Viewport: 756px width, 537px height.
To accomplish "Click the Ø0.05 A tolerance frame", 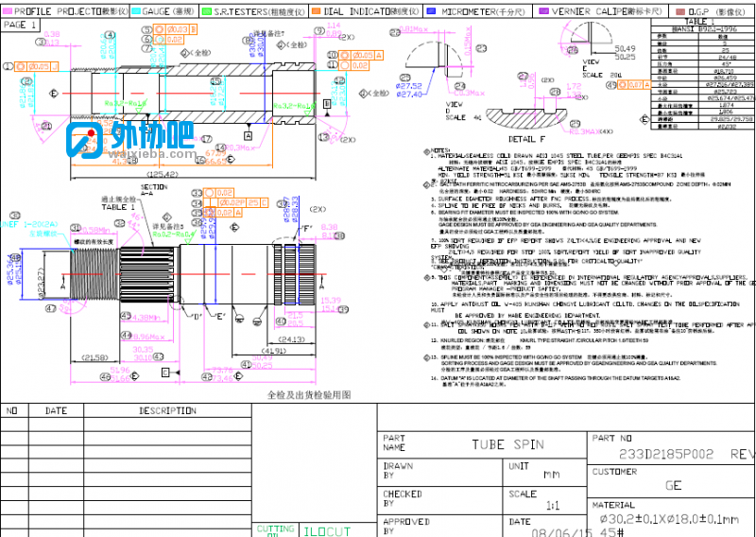I will [x=361, y=56].
